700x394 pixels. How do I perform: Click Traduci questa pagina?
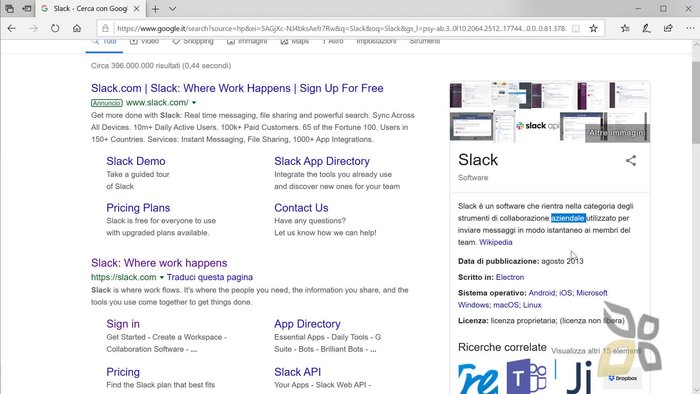[x=210, y=277]
